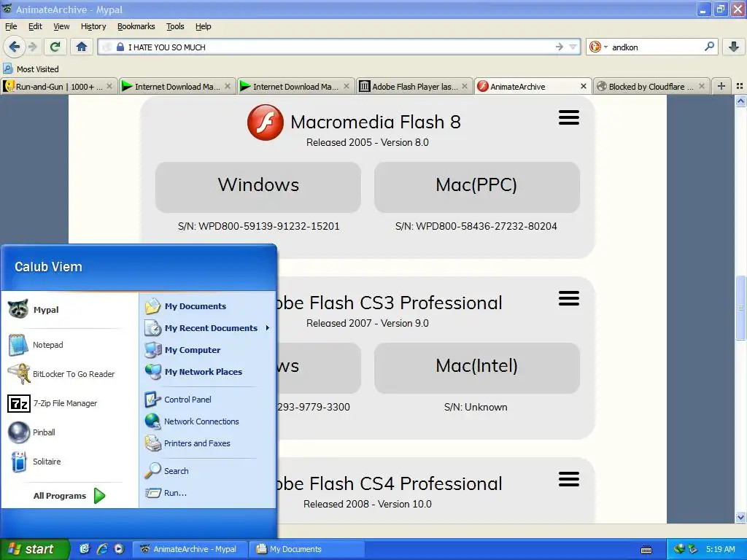Click the Macromedia Flash 8 logo

266,122
